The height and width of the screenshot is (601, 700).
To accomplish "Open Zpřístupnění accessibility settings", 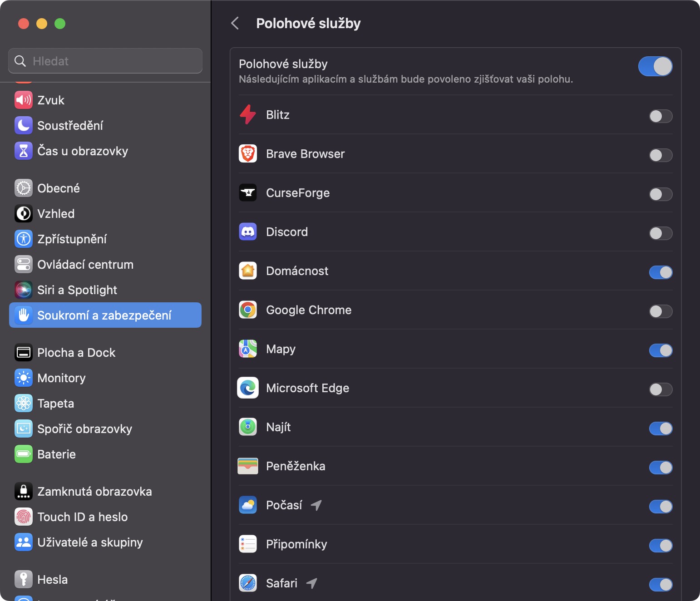I will click(72, 239).
